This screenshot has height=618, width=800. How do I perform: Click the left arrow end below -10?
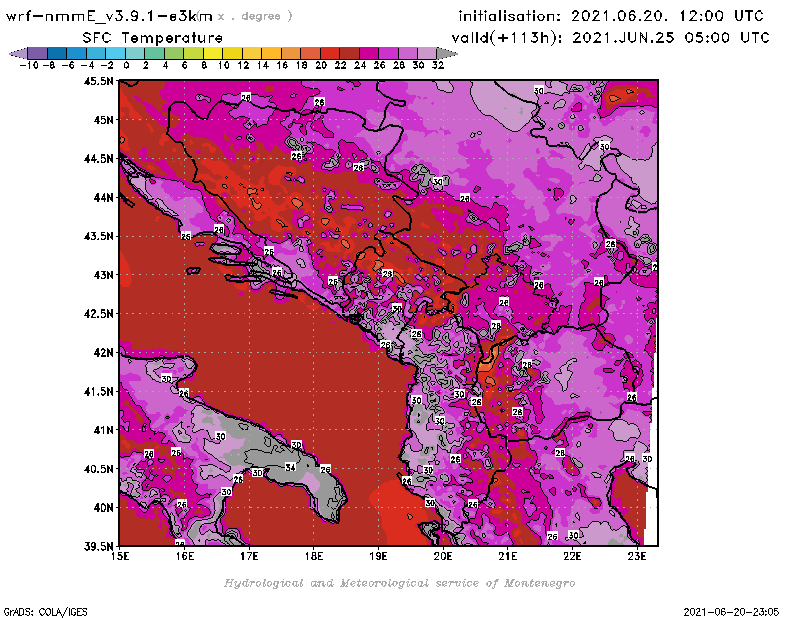pos(18,54)
